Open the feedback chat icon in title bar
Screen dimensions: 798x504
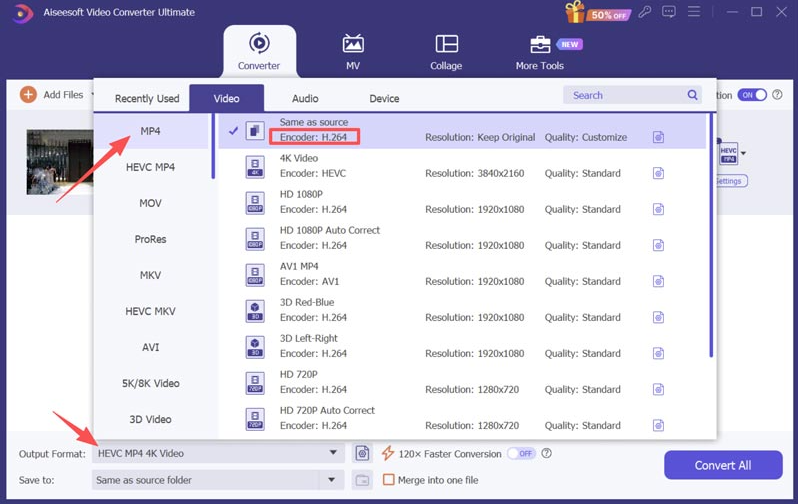point(669,12)
